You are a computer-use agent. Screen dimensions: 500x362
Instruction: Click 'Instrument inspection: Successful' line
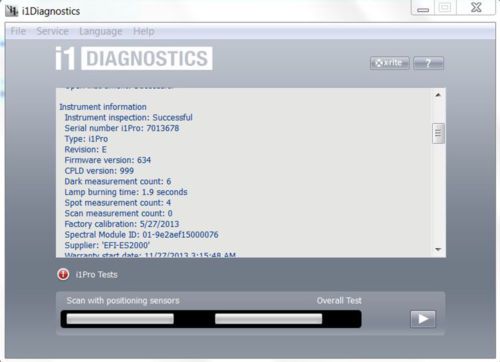click(x=129, y=118)
